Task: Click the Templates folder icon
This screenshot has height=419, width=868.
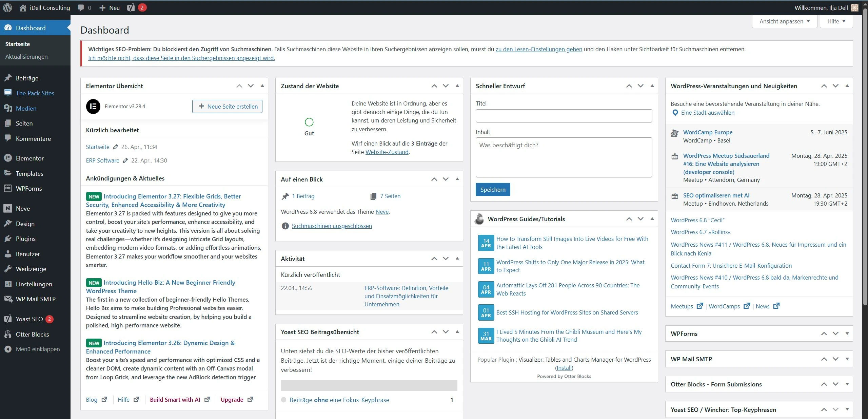Action: (x=8, y=173)
